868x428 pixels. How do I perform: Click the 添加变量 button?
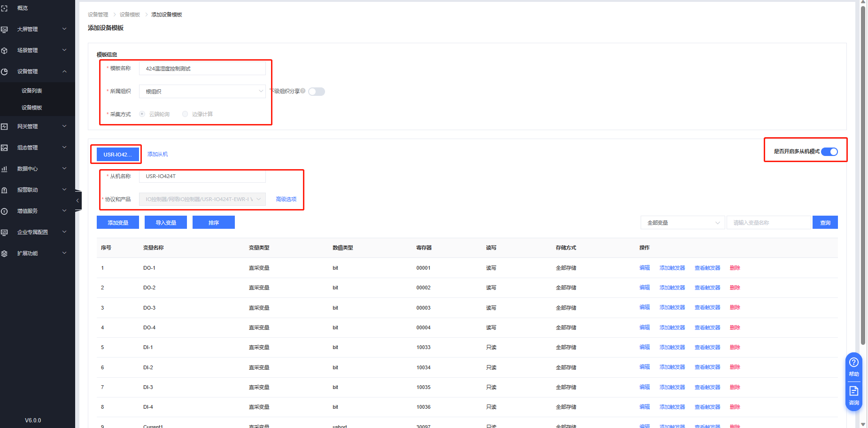pyautogui.click(x=118, y=223)
